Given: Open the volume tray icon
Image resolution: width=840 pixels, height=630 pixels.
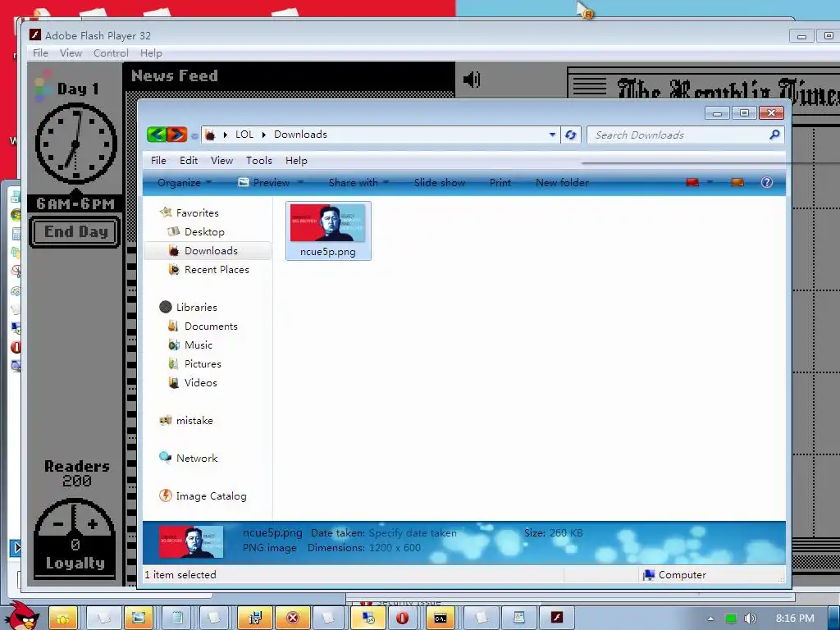Looking at the screenshot, I should tap(751, 619).
